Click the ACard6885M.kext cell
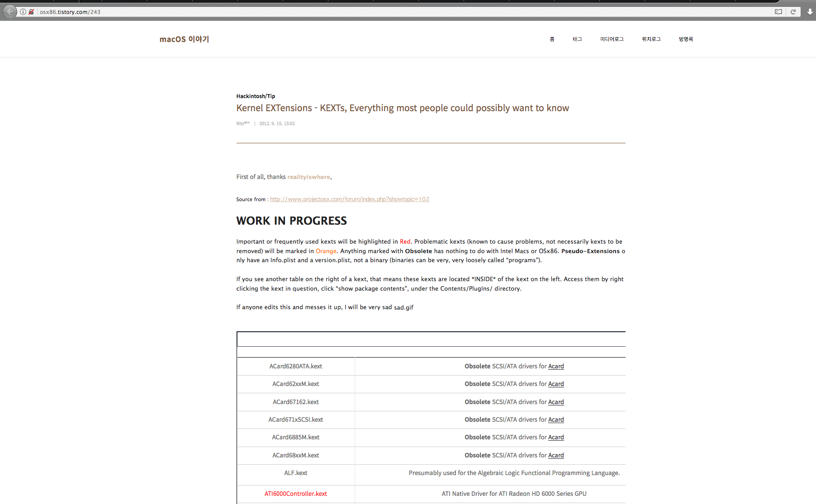 point(296,437)
